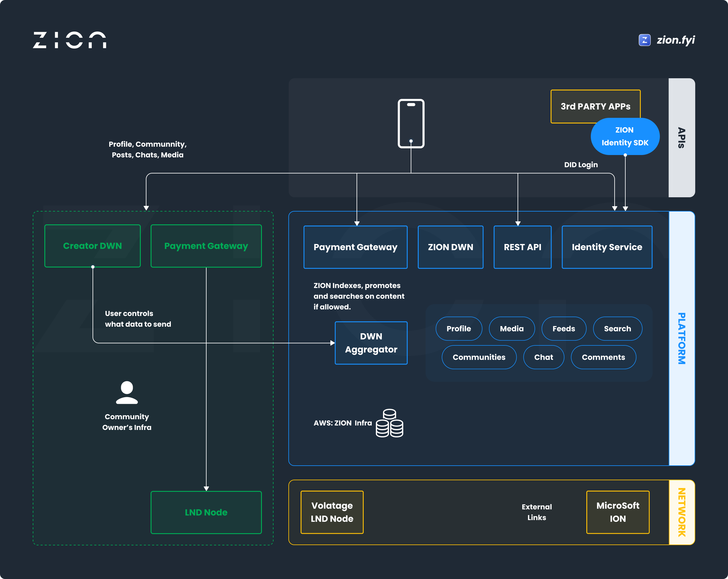Click the Volatage LND Node box
This screenshot has height=579, width=728.
(x=332, y=512)
